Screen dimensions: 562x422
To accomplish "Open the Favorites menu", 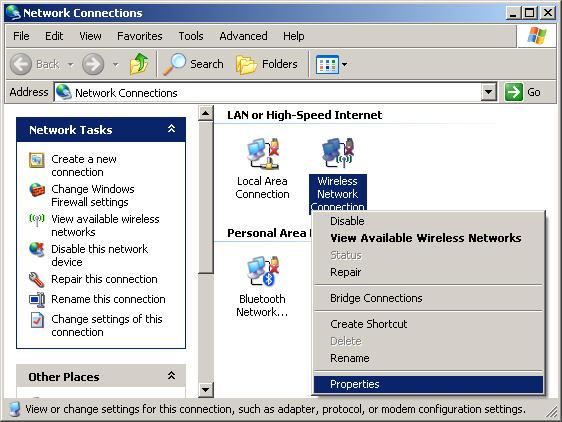I will coord(140,36).
